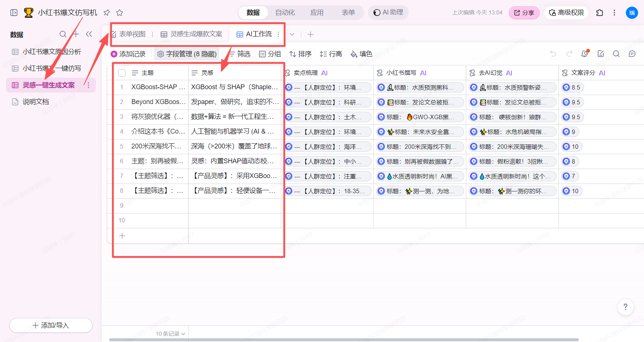Expand the views list dropdown chevron
644x342 pixels.
pos(292,34)
